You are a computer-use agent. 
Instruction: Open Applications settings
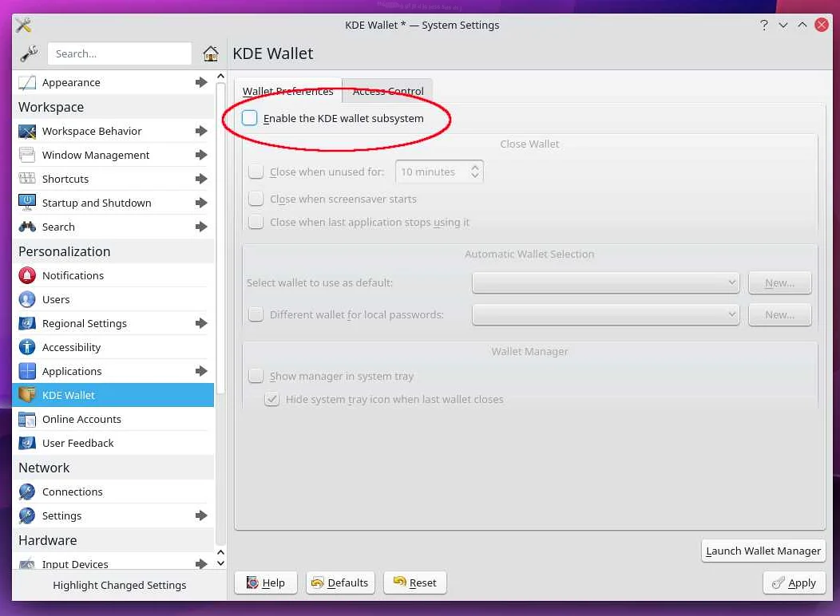(x=71, y=371)
